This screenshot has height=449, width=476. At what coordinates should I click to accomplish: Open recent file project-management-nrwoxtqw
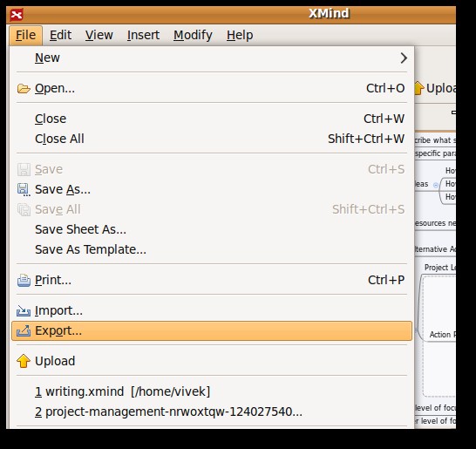tap(212, 412)
